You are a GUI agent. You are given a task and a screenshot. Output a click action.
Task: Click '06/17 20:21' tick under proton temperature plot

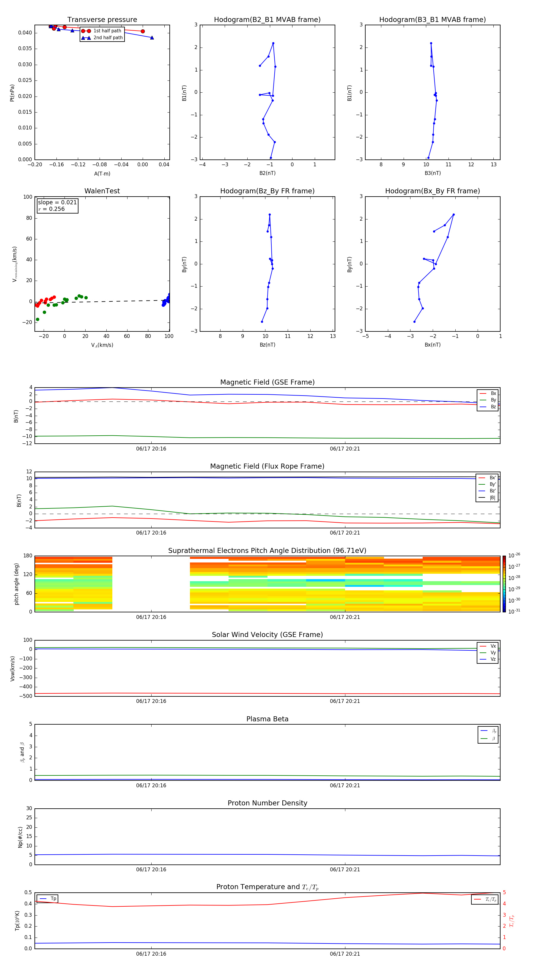pos(345,954)
